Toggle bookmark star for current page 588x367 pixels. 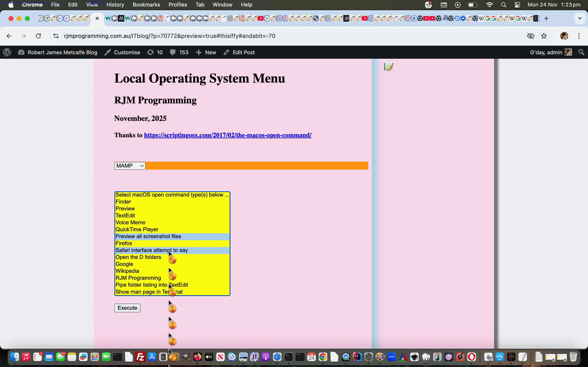tap(544, 36)
